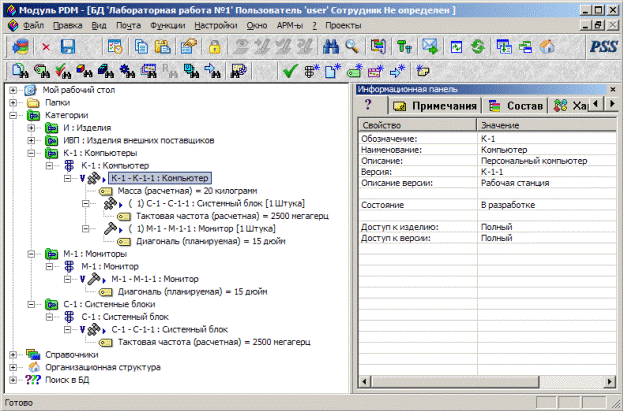
Task: Open the Функции menu
Action: (x=168, y=25)
